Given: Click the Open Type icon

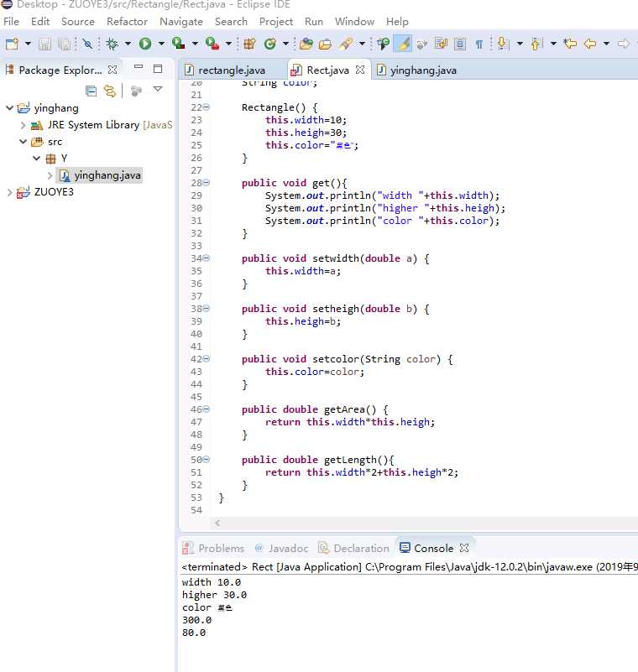Looking at the screenshot, I should 306,44.
